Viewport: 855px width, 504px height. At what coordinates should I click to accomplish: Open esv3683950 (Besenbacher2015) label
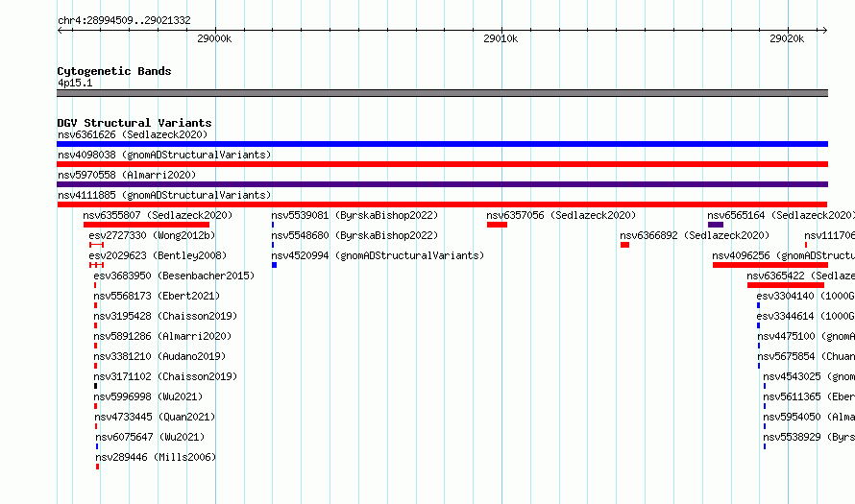pyautogui.click(x=174, y=276)
